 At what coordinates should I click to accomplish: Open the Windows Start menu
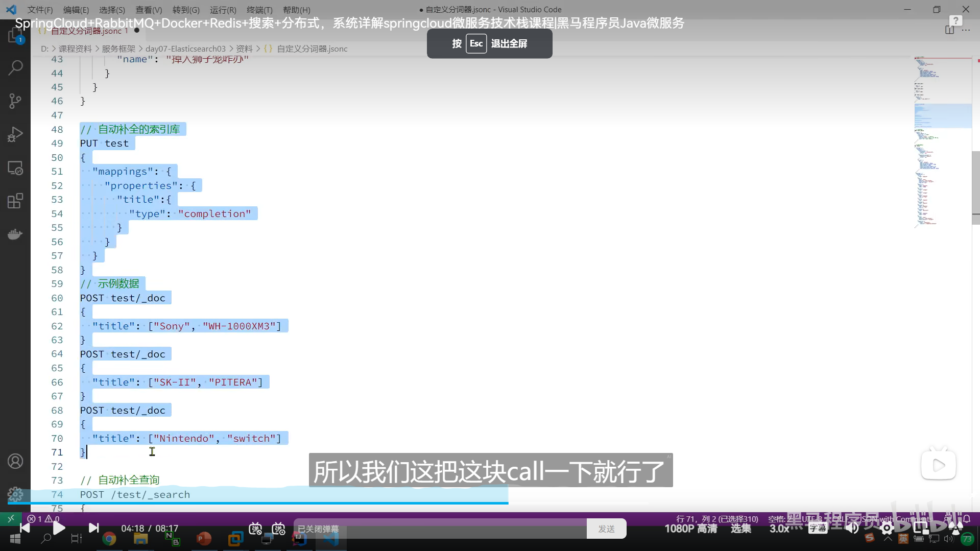(15, 539)
